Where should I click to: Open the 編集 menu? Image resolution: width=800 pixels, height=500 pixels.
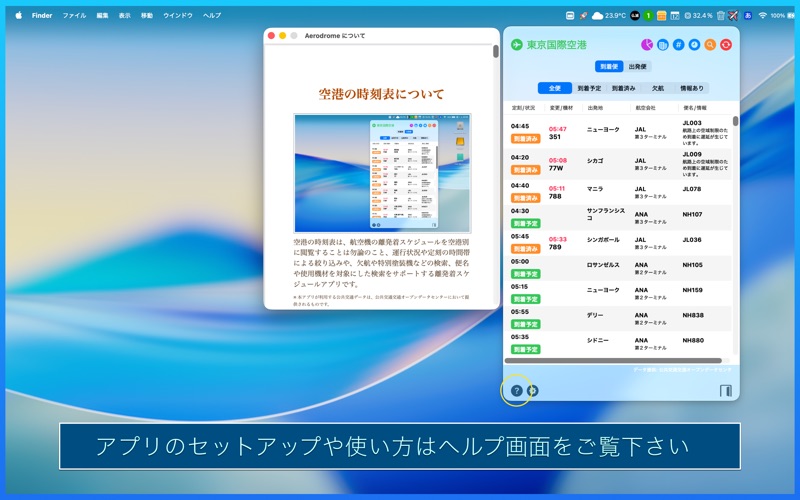103,15
